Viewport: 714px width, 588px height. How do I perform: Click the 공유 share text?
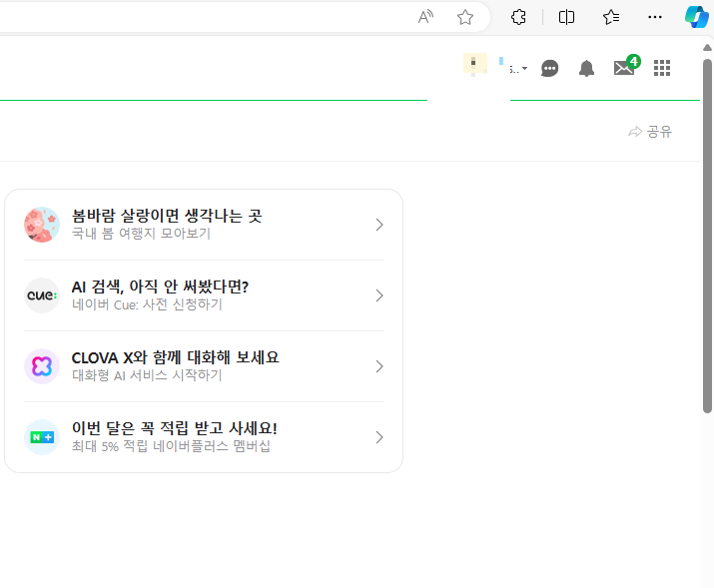(x=659, y=132)
